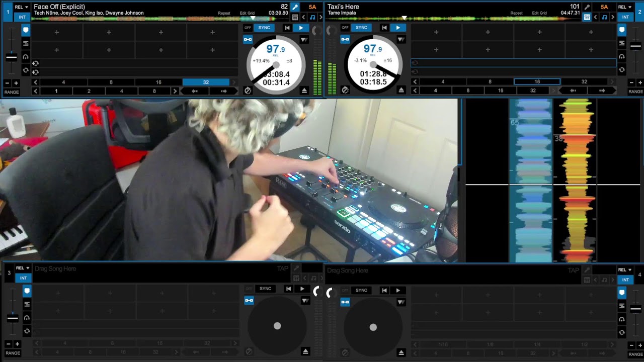Image resolution: width=644 pixels, height=362 pixels.
Task: Open deck 1 beatgrid editor icon
Action: [295, 18]
